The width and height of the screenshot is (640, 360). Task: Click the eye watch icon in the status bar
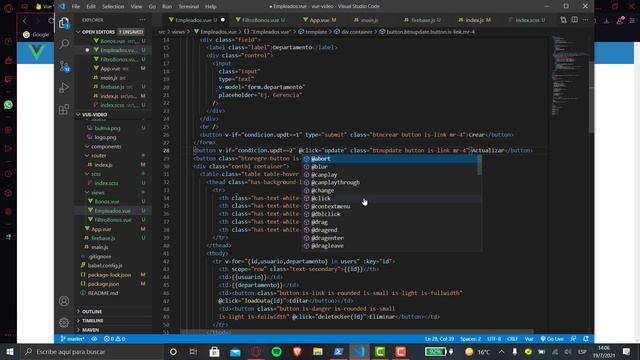pos(94,339)
